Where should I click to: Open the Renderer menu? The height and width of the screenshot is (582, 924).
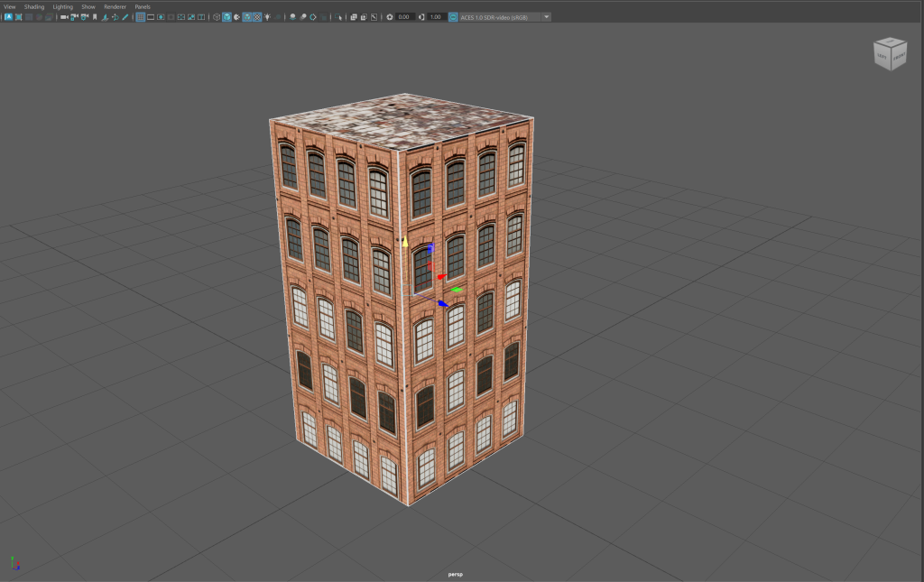[115, 6]
